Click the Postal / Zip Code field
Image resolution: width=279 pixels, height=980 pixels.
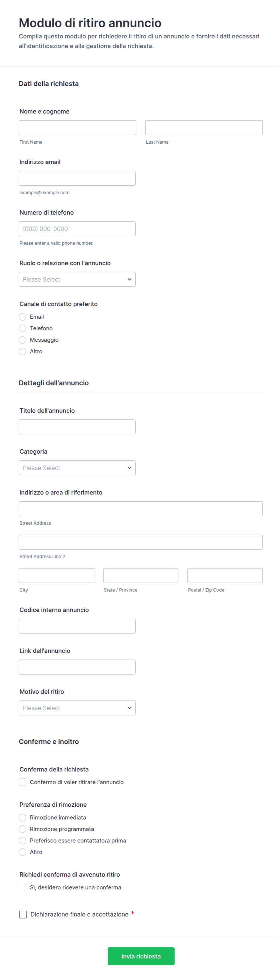point(225,576)
